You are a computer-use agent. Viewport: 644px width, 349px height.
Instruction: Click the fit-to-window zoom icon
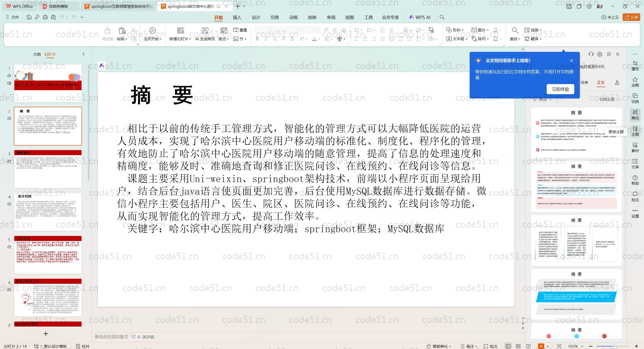click(559, 346)
